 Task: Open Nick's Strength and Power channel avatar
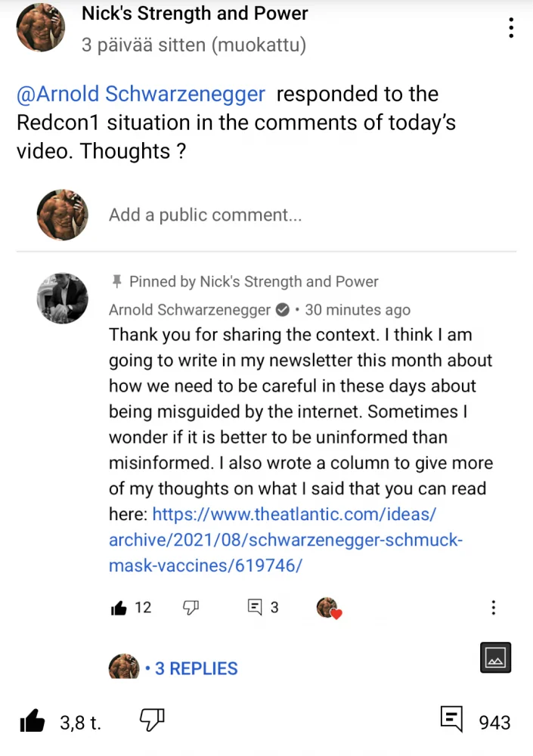(x=41, y=27)
